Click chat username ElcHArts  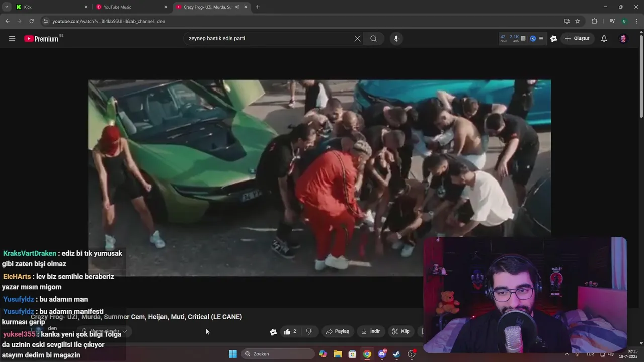point(17,276)
